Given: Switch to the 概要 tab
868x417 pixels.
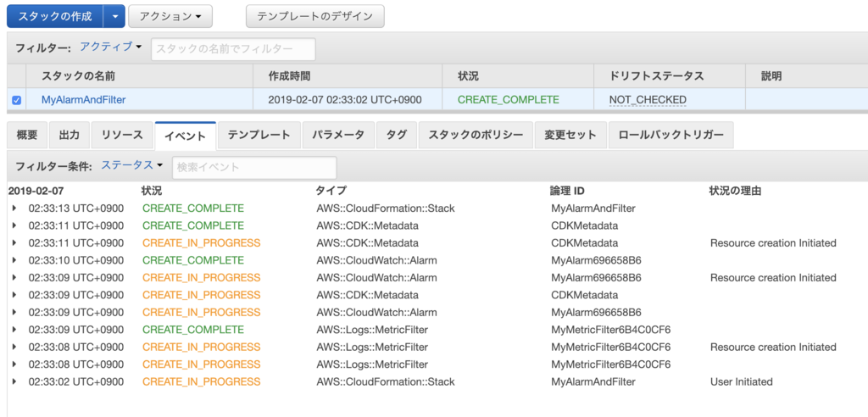Looking at the screenshot, I should pyautogui.click(x=27, y=135).
